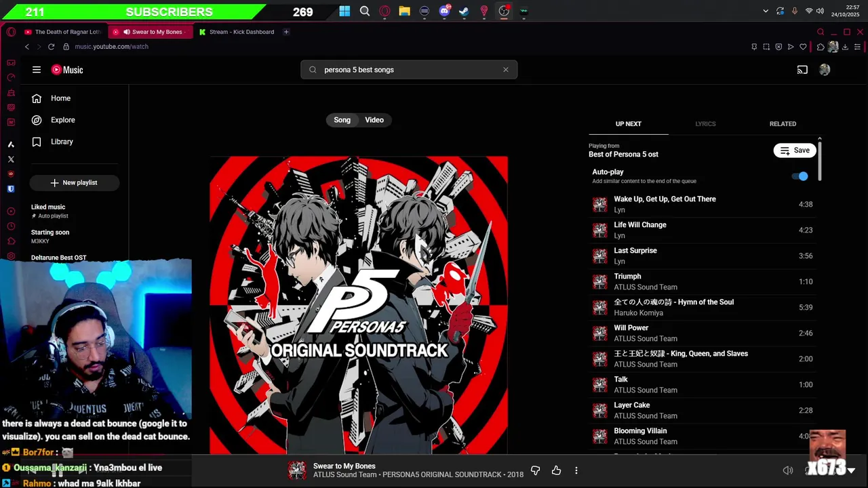This screenshot has width=868, height=488.
Task: Click the now-playing thumbnail in the player bar
Action: [297, 470]
